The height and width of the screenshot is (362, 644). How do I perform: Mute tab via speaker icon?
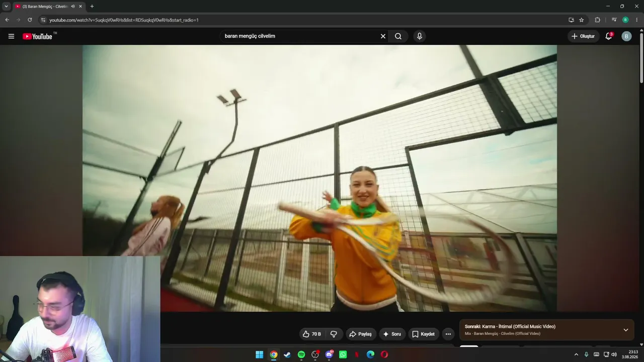click(x=73, y=7)
